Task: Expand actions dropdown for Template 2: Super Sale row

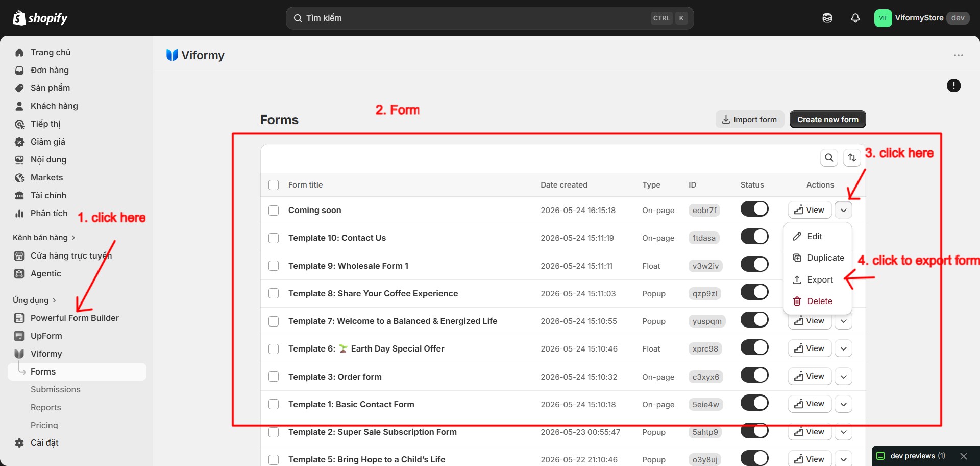Action: 844,432
